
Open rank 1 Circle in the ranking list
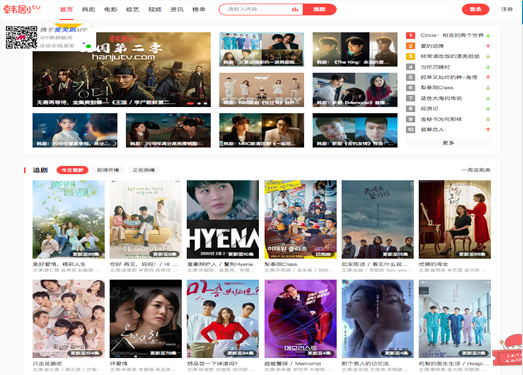(x=452, y=35)
